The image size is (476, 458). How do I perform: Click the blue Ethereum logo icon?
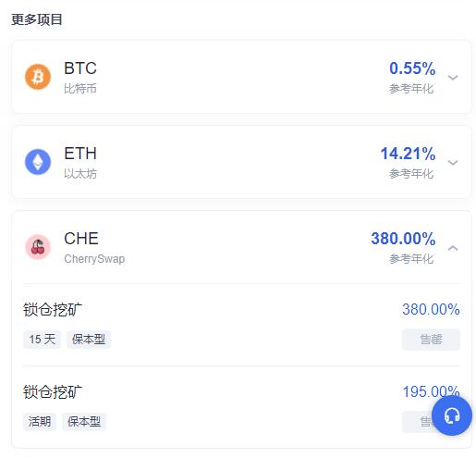click(38, 162)
